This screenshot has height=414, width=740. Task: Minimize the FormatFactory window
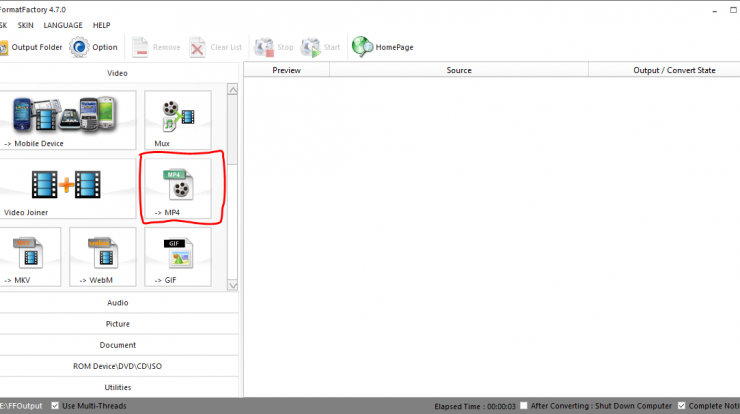(715, 10)
